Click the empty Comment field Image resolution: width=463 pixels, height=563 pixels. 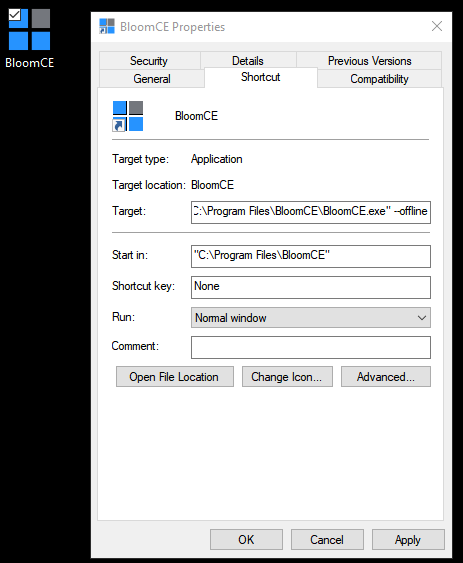point(311,347)
